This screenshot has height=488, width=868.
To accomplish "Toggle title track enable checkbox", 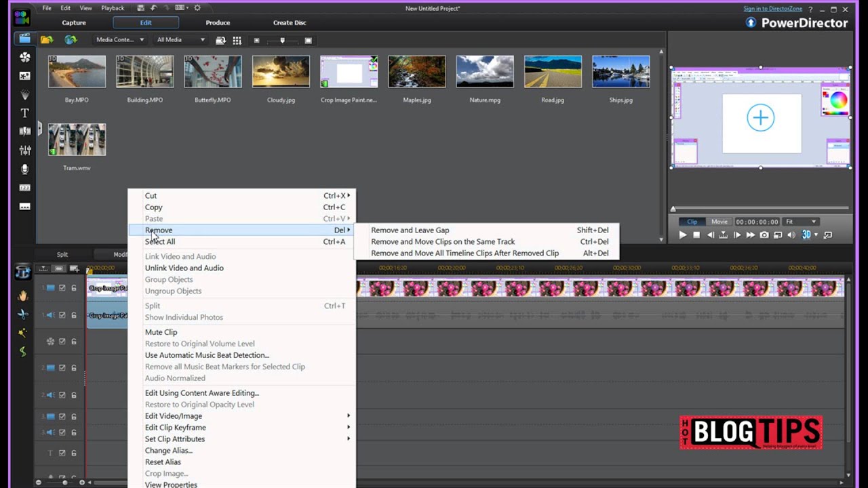I will click(x=62, y=453).
